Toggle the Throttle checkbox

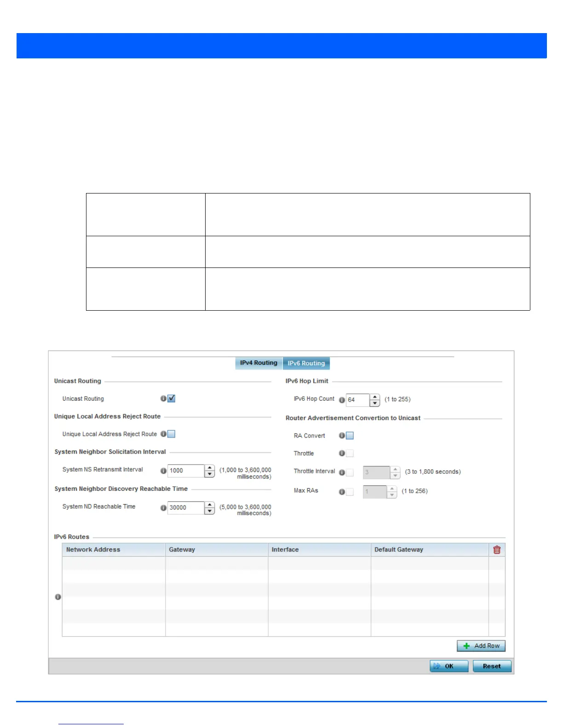[350, 454]
